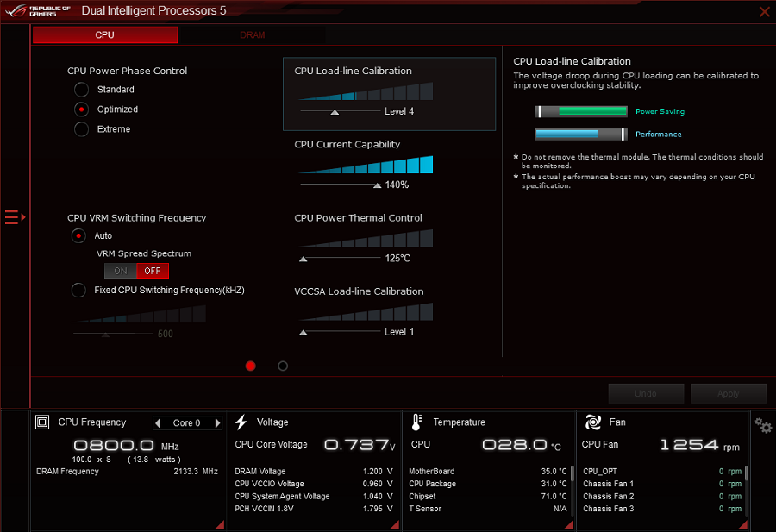Click the Voltage lightning bolt icon
776x532 pixels.
(x=241, y=422)
